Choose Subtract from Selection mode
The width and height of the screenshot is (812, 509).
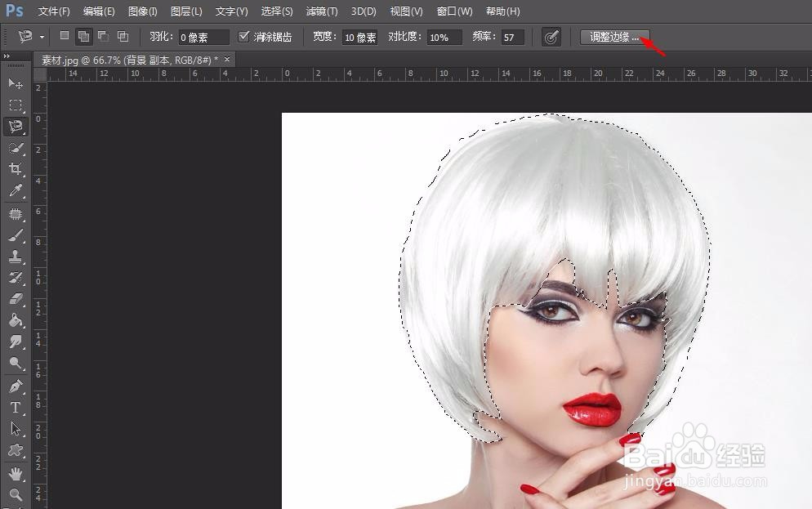[x=103, y=36]
